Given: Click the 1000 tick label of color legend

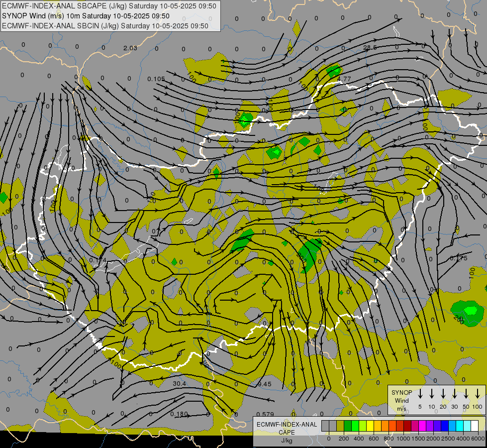Looking at the screenshot, I should pos(403,439).
